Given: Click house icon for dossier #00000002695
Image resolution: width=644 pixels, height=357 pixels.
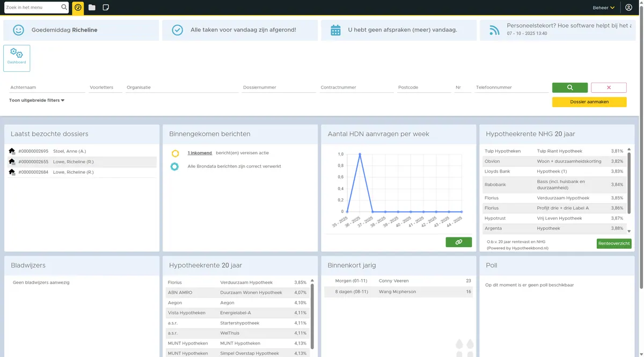Looking at the screenshot, I should (12, 151).
